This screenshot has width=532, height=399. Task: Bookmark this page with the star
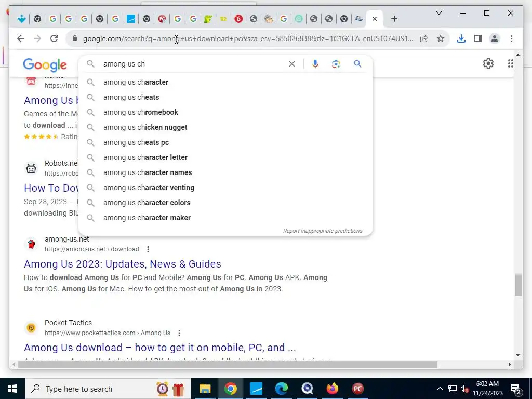point(441,38)
